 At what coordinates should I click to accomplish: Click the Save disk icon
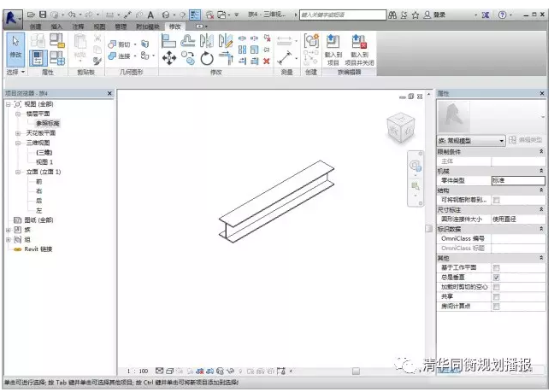click(x=43, y=15)
